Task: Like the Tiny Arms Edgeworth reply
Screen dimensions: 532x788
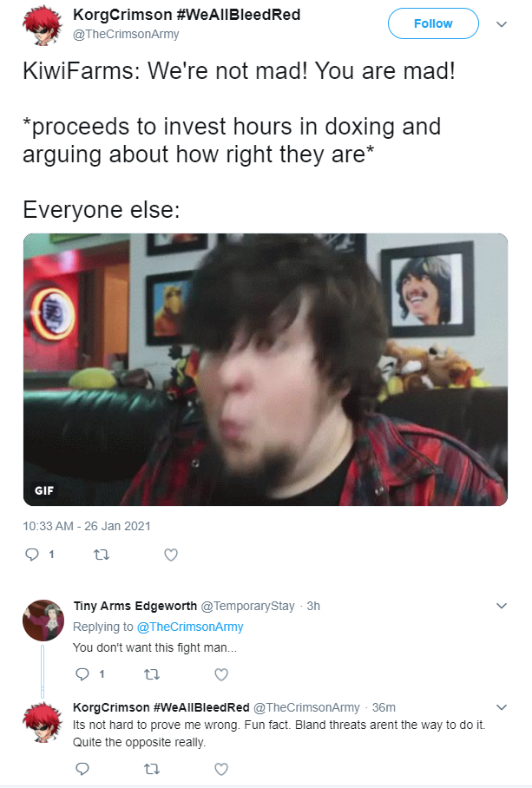Action: pyautogui.click(x=221, y=674)
